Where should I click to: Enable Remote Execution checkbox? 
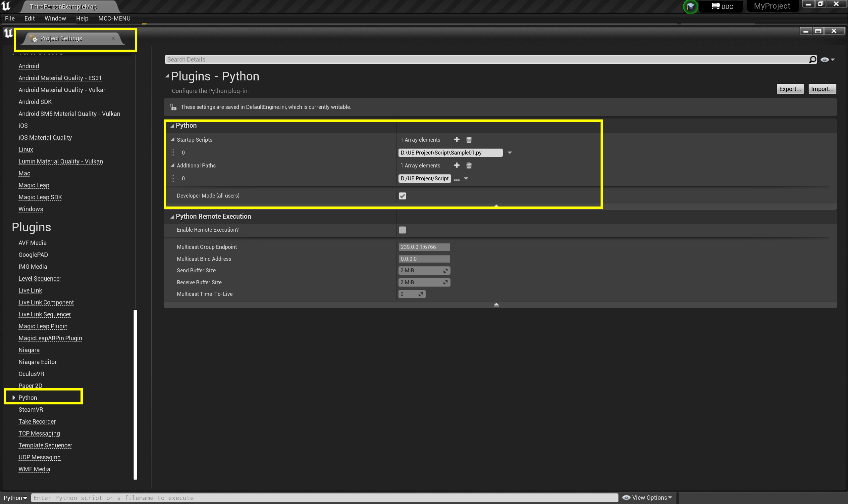tap(402, 230)
